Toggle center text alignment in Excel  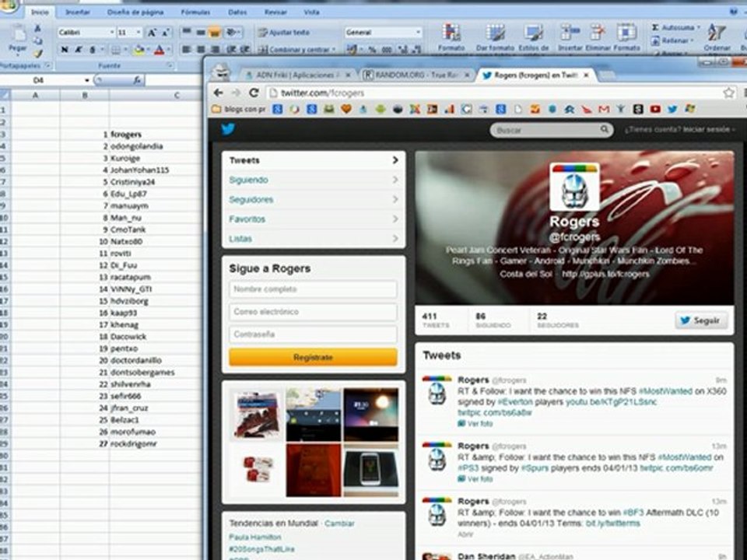201,49
